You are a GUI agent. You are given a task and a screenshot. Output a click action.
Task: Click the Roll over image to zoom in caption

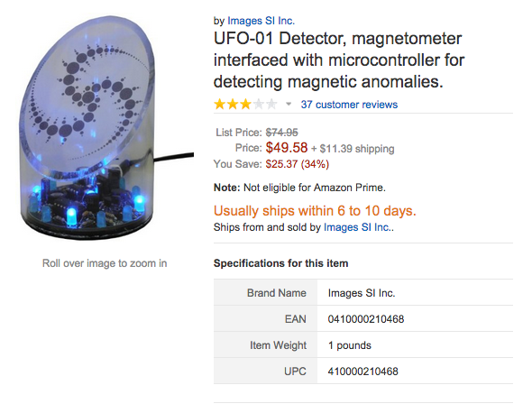[x=105, y=263]
